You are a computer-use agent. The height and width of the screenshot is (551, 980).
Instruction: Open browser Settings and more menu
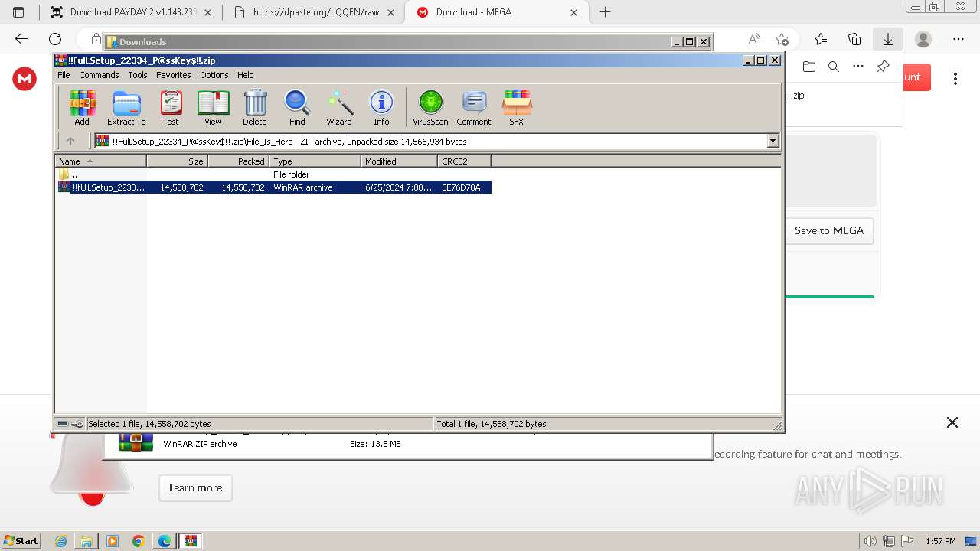[959, 39]
